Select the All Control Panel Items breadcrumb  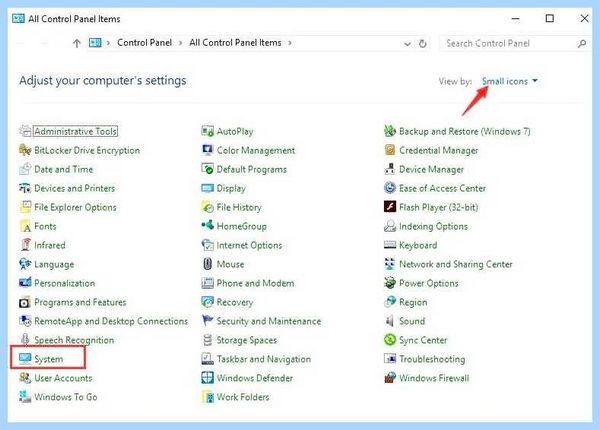(235, 43)
